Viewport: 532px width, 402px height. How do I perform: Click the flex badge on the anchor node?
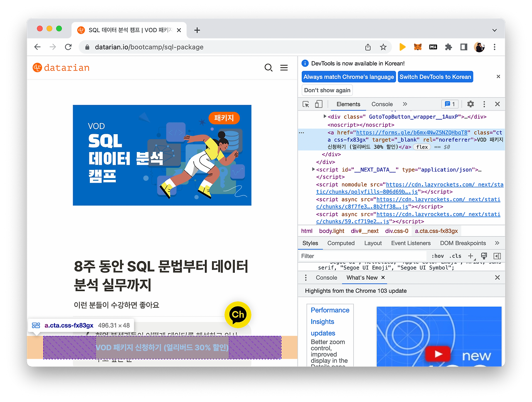422,147
